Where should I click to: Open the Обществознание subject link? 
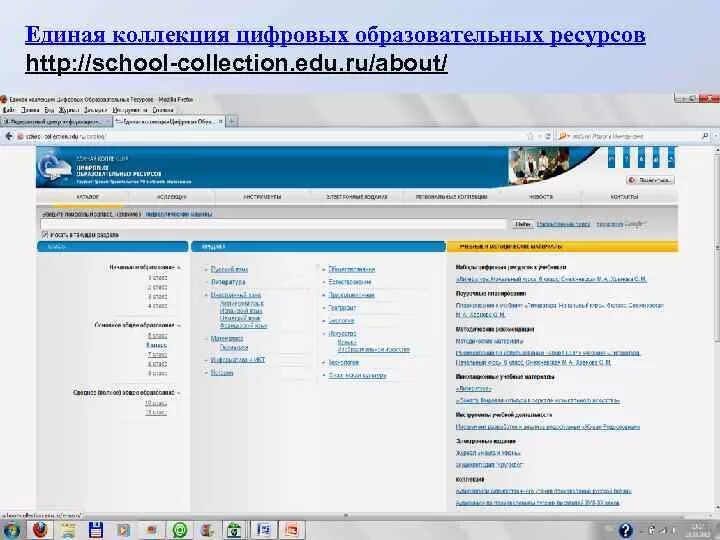point(352,270)
